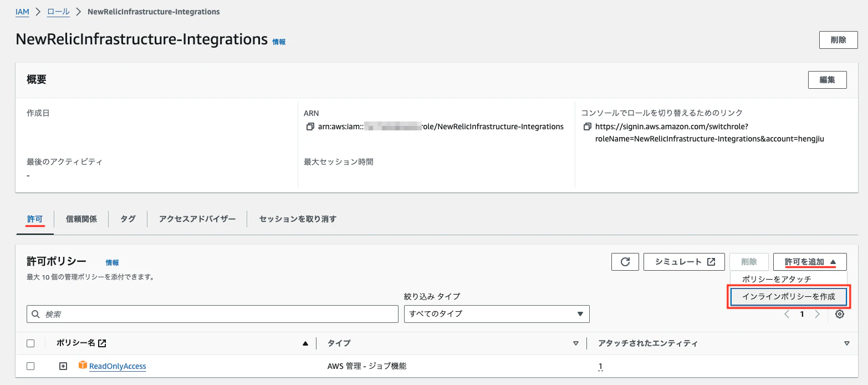Sort by アタッチされたエンティティ column triangle
868x385 pixels.
pos(846,344)
